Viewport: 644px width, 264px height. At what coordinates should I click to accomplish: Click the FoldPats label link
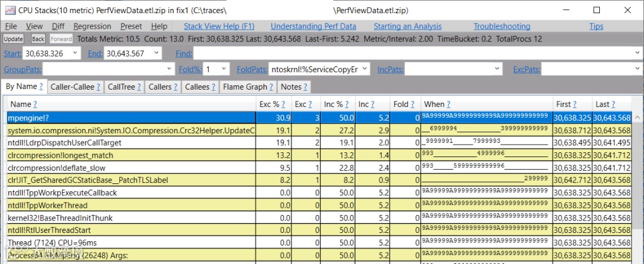coord(252,69)
